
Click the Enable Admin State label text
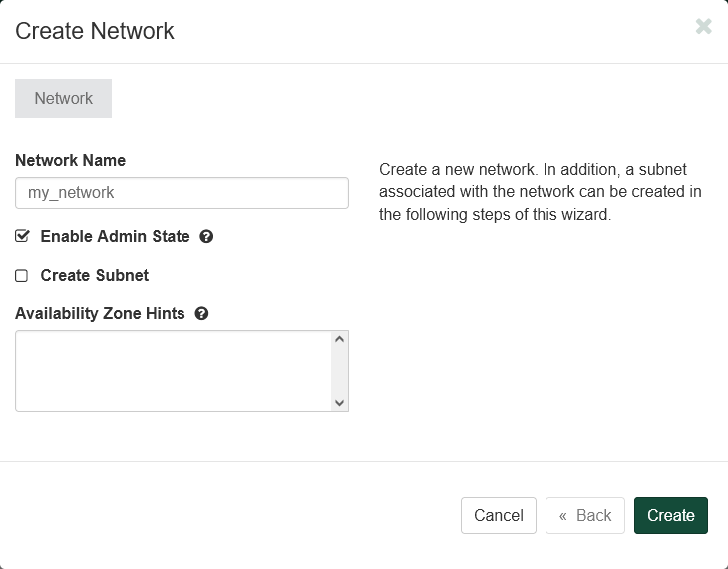[115, 237]
